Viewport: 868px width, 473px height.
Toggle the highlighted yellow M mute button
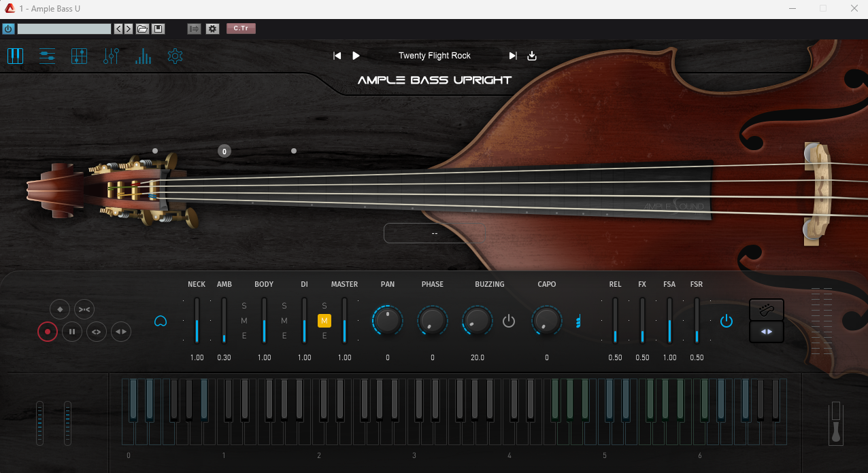pyautogui.click(x=324, y=321)
